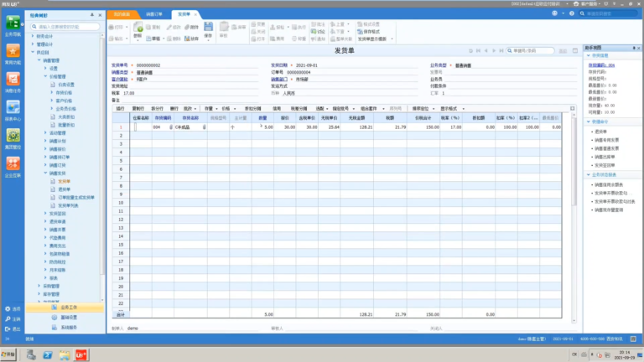Open the 存货编码: 004 link

click(601, 65)
